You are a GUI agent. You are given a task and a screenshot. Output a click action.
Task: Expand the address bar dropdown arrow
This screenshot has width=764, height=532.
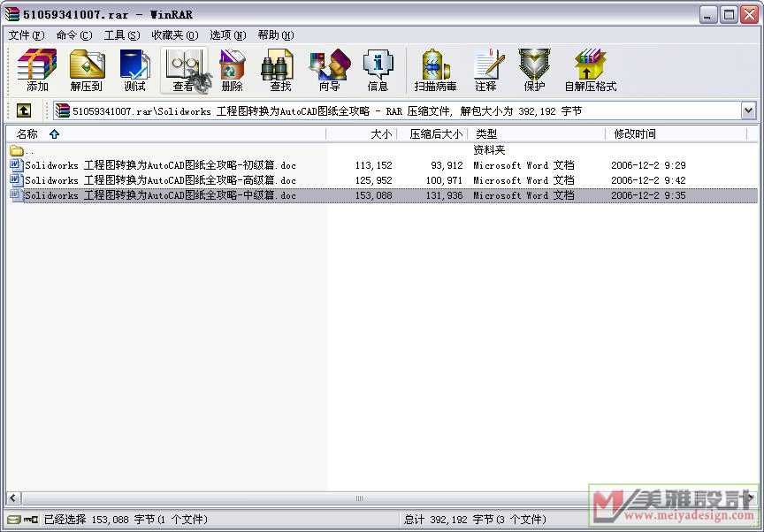[x=749, y=110]
